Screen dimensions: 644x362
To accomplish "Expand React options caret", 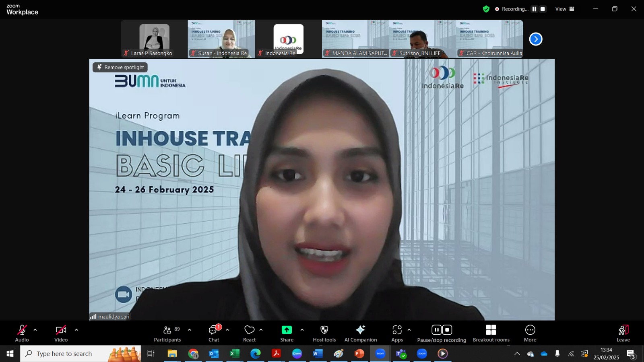I will 261,330.
